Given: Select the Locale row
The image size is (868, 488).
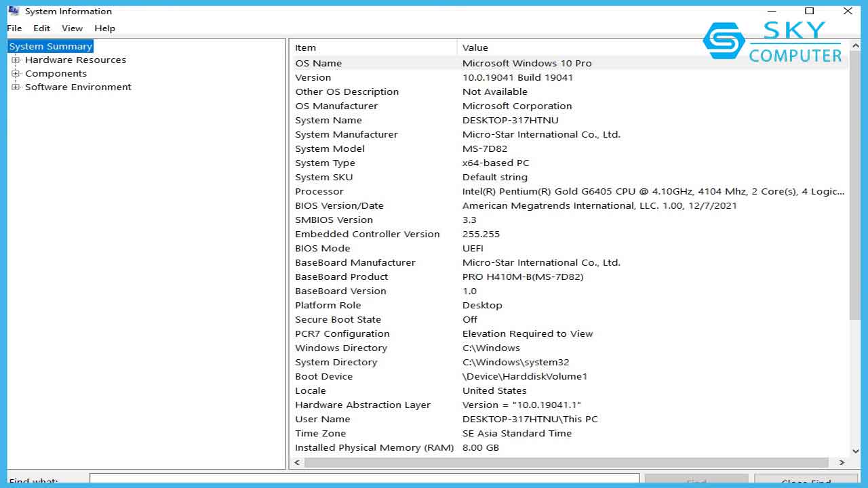Looking at the screenshot, I should (x=570, y=390).
